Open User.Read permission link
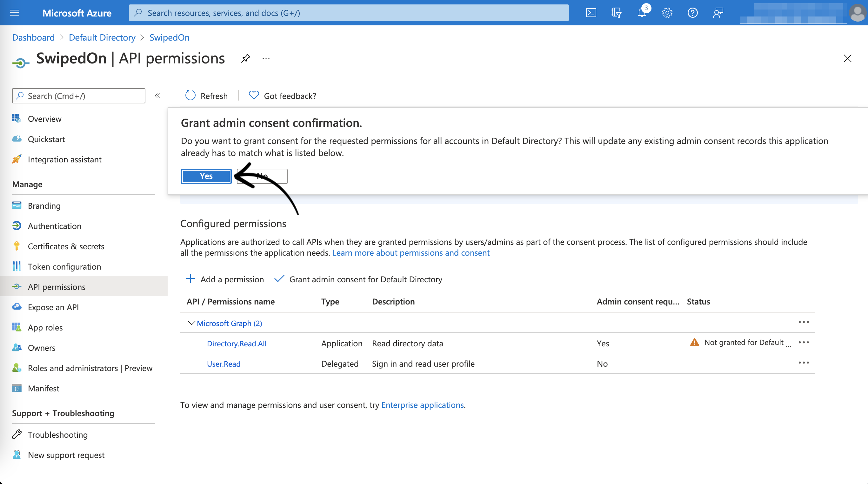This screenshot has width=868, height=484. click(224, 364)
